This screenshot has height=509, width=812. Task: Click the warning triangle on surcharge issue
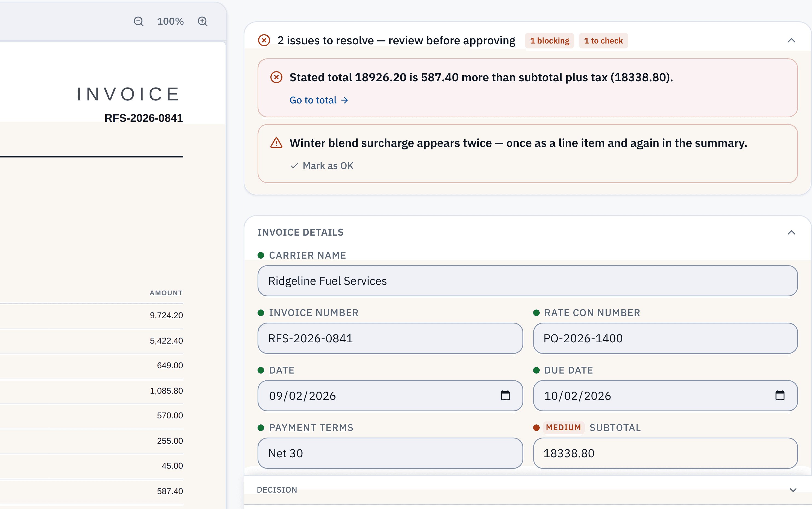[x=276, y=143]
